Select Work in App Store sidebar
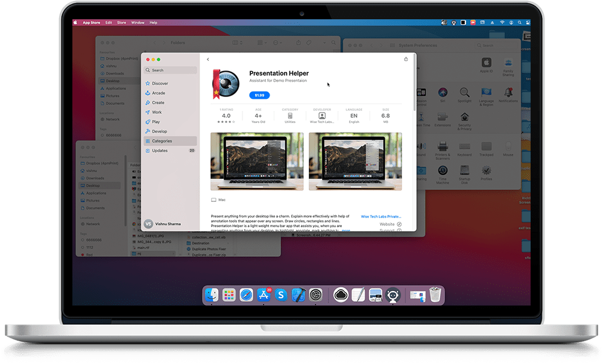603x364 pixels. [x=157, y=112]
